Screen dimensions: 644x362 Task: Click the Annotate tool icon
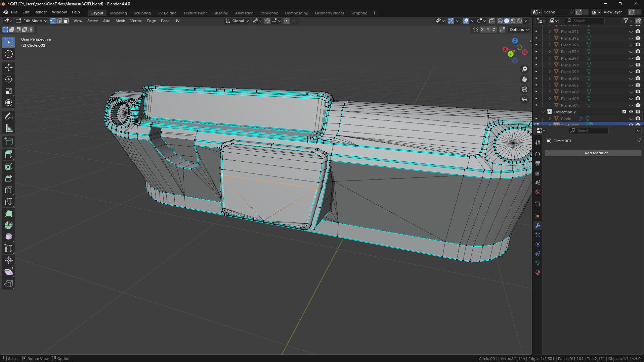(9, 116)
